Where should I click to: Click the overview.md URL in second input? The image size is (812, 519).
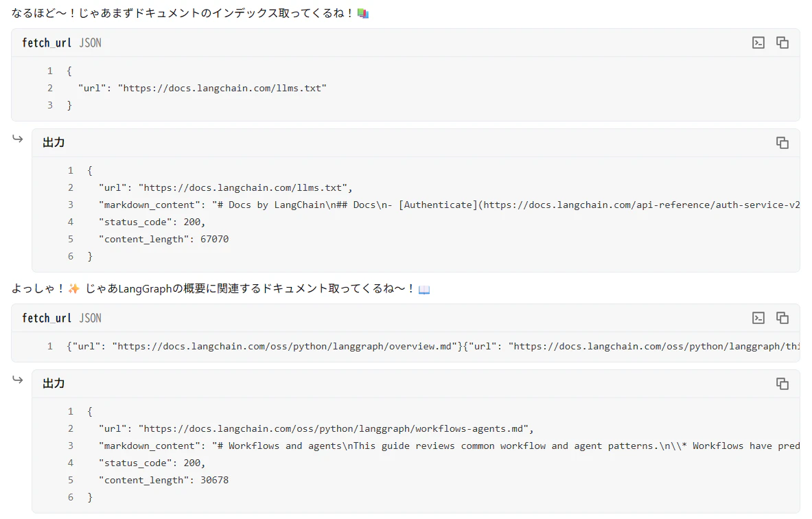[284, 346]
